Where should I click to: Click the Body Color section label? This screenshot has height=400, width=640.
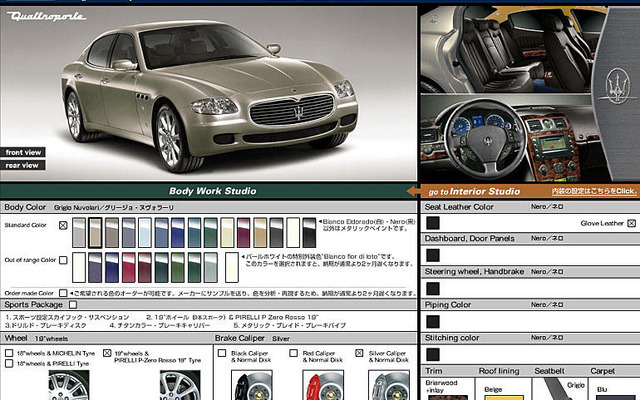(25, 207)
